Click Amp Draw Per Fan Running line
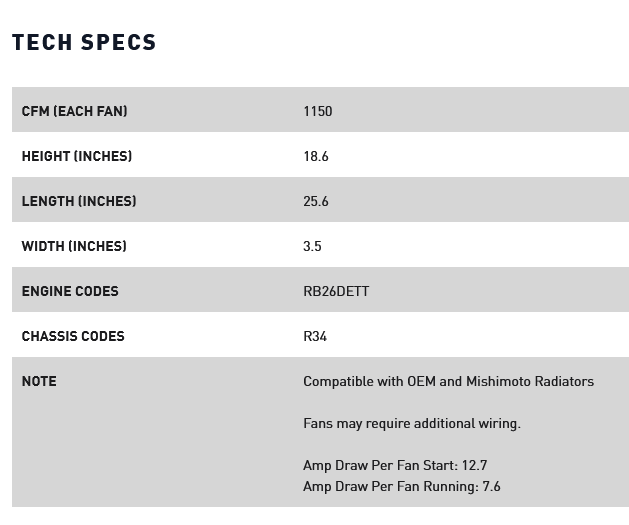The image size is (629, 525). [402, 486]
